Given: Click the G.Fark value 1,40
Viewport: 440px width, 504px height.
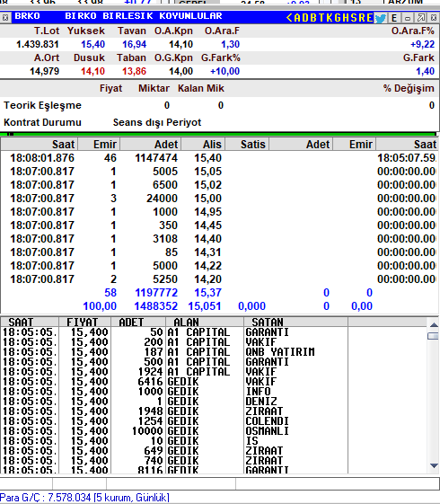Looking at the screenshot, I should (x=426, y=71).
